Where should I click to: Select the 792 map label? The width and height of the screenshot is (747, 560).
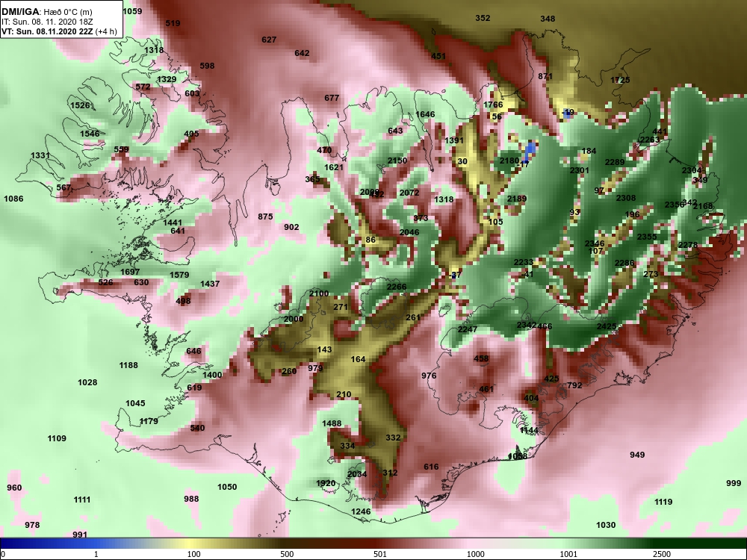coord(575,385)
